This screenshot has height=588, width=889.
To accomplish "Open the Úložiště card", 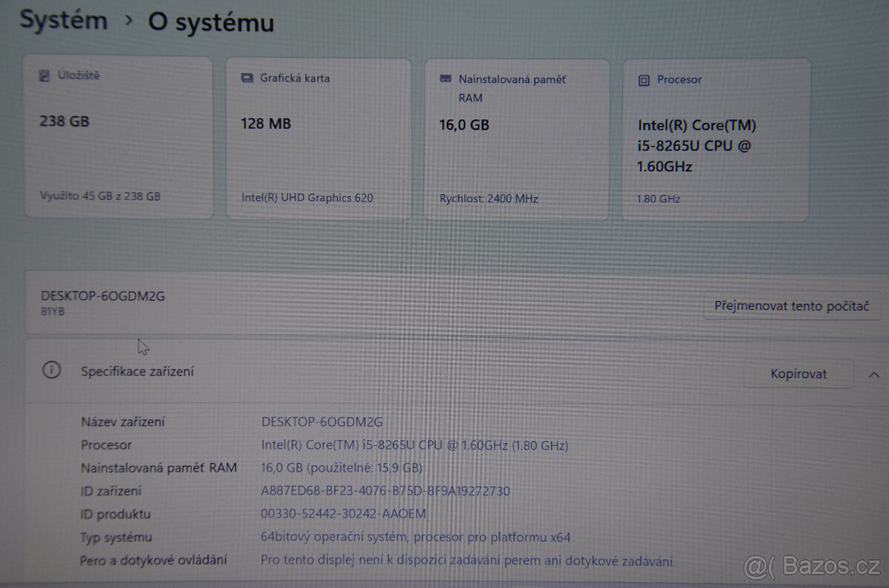I will 119,138.
